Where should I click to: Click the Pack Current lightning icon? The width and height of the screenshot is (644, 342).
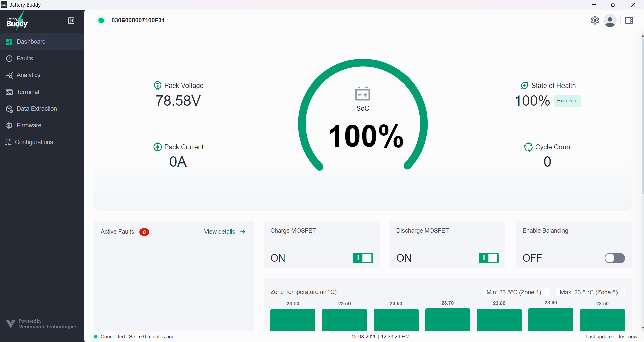pos(157,147)
